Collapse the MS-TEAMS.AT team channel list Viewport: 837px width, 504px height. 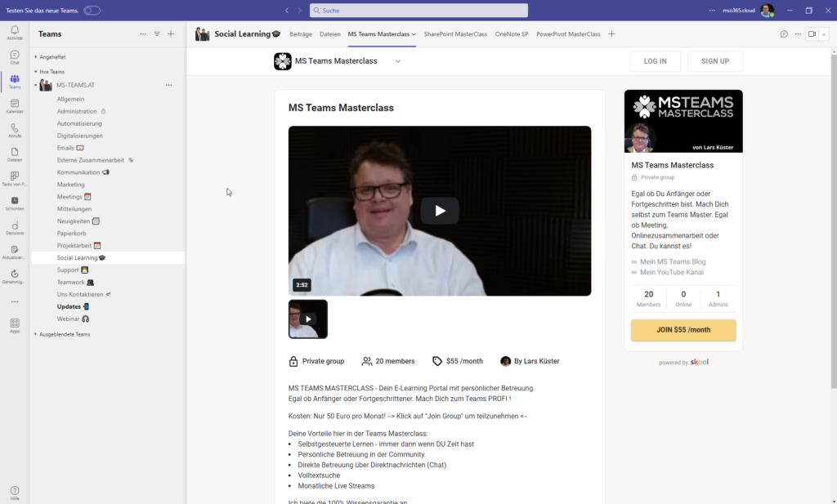[x=36, y=85]
